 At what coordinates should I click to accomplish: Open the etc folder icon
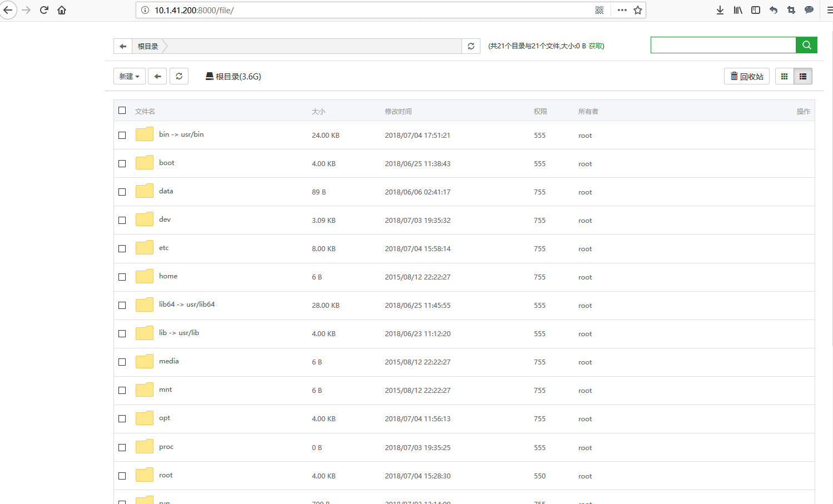pos(145,248)
